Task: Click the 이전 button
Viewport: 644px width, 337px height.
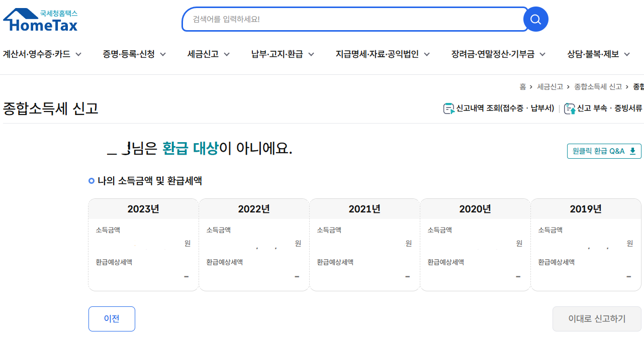Action: (x=112, y=318)
